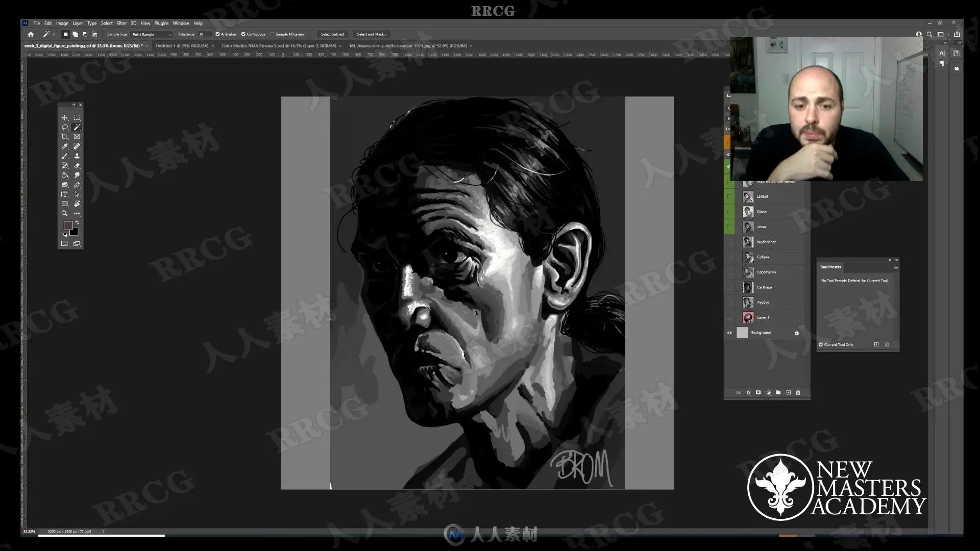This screenshot has width=980, height=551.
Task: Select the Sponge tool
Action: [64, 185]
